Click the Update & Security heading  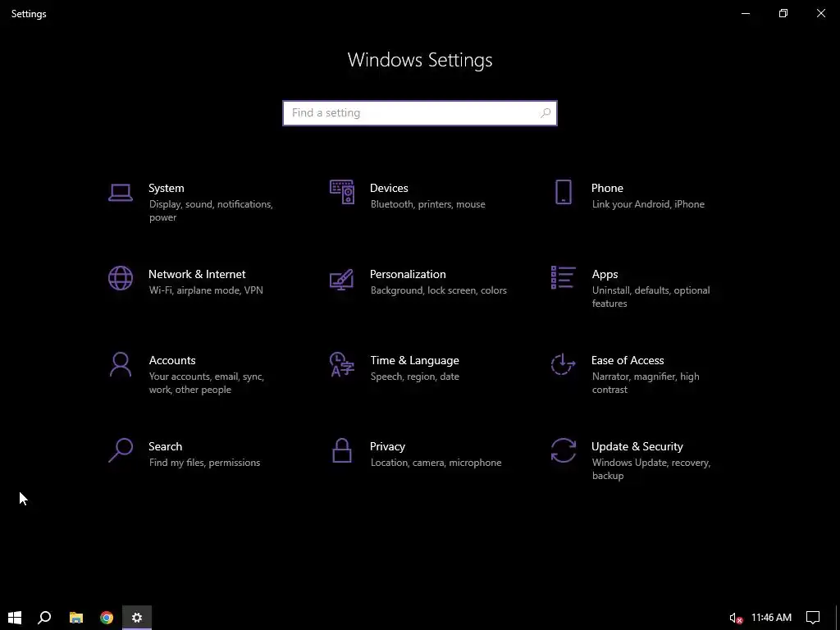[637, 447]
